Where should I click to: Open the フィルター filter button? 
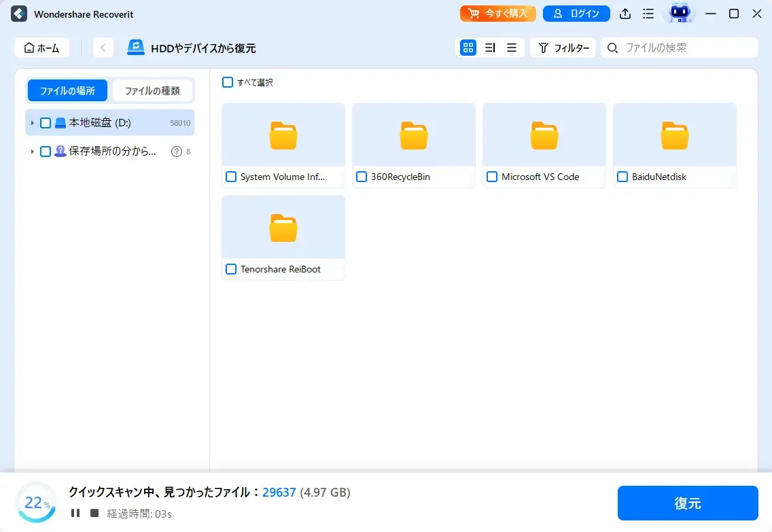click(563, 48)
